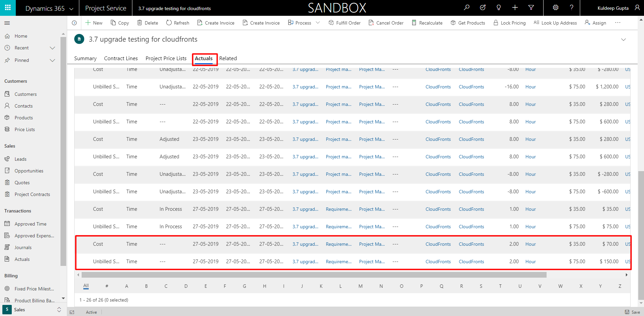Screen dimensions: 644x316
Task: Click the Get Products button
Action: click(468, 23)
